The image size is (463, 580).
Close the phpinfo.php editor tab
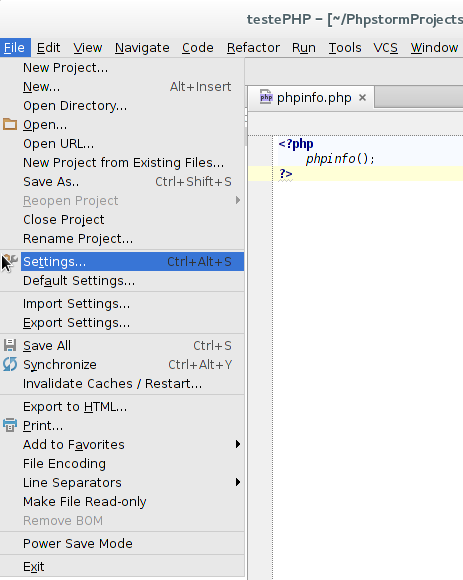pyautogui.click(x=362, y=97)
